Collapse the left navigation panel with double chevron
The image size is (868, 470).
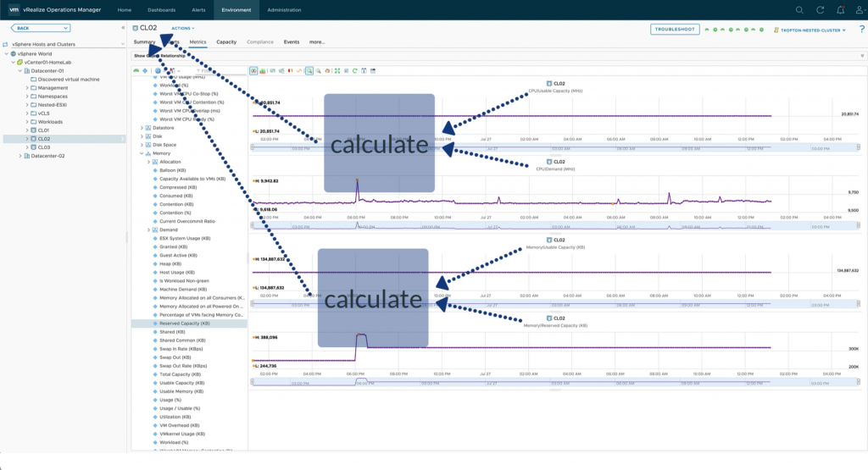pyautogui.click(x=123, y=28)
